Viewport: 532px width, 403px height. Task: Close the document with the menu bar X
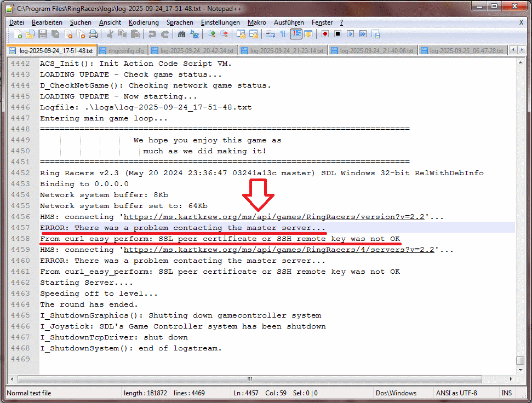click(521, 22)
